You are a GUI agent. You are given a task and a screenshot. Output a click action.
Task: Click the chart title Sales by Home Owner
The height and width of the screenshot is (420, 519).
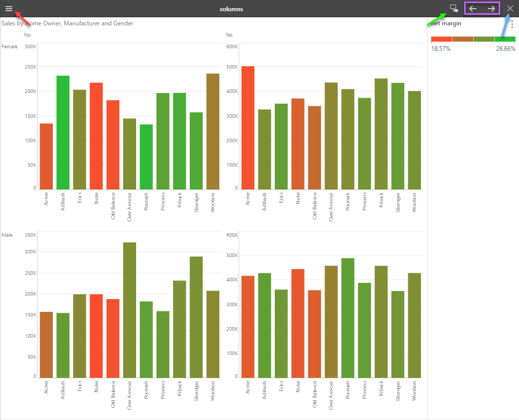click(x=67, y=23)
